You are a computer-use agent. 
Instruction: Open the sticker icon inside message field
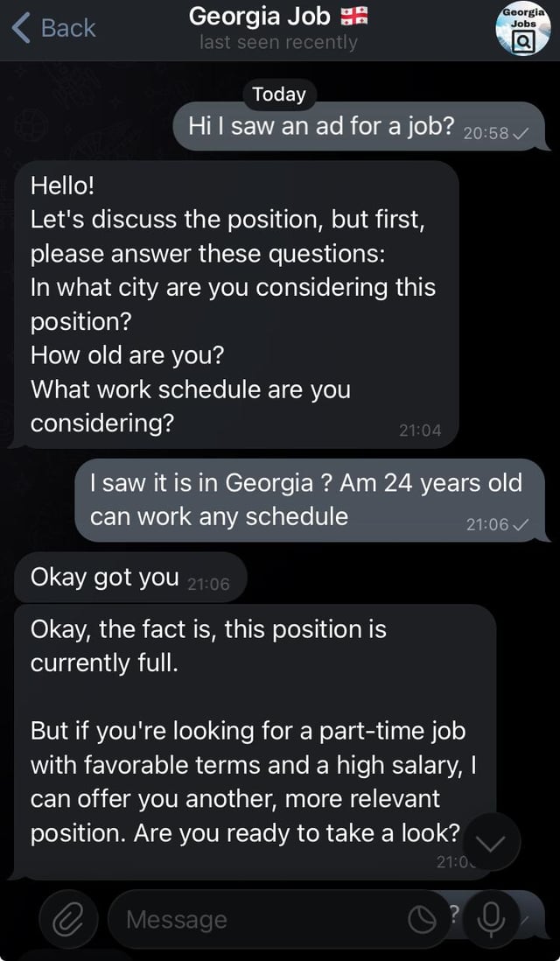tap(423, 919)
